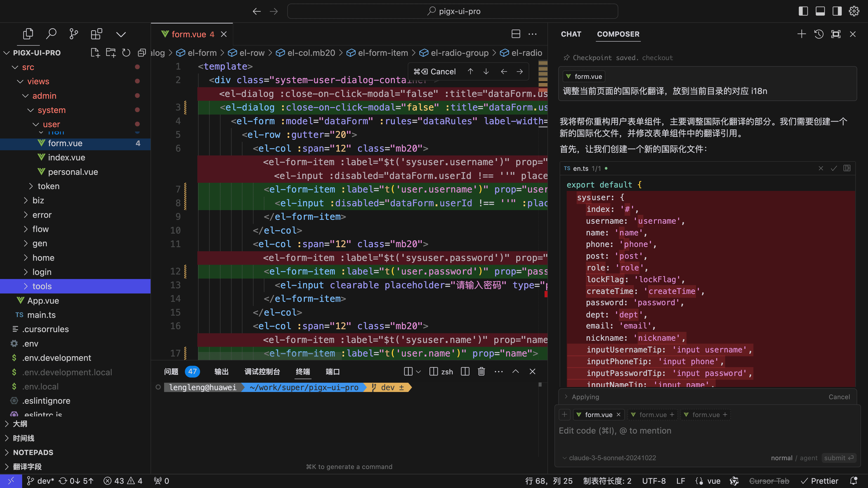868x488 pixels.
Task: Open personal.vue in the explorer
Action: point(73,172)
